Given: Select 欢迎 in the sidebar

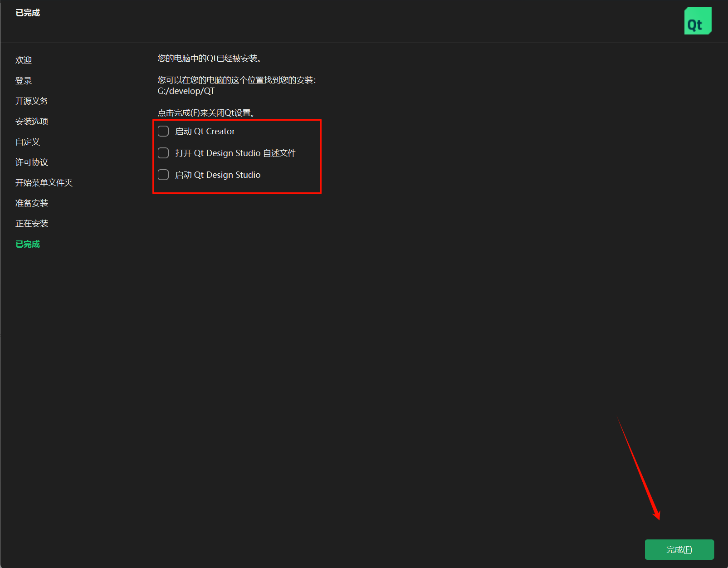Looking at the screenshot, I should tap(23, 59).
